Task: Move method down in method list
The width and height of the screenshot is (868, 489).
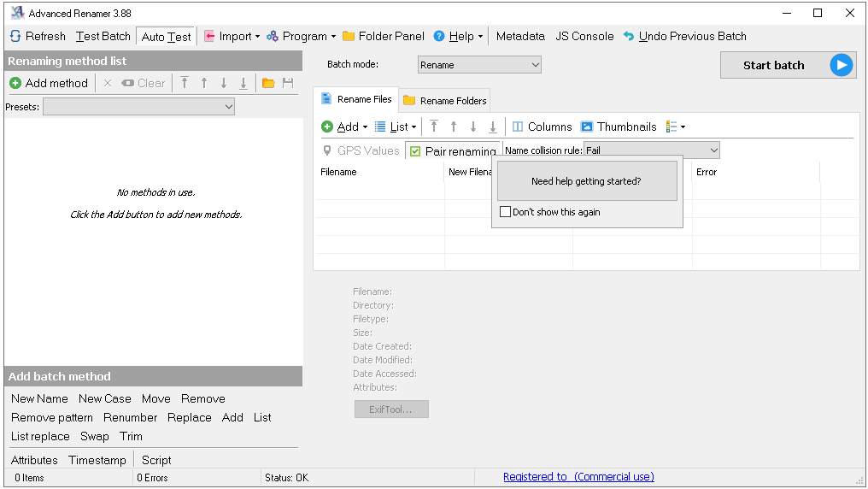Action: coord(224,83)
